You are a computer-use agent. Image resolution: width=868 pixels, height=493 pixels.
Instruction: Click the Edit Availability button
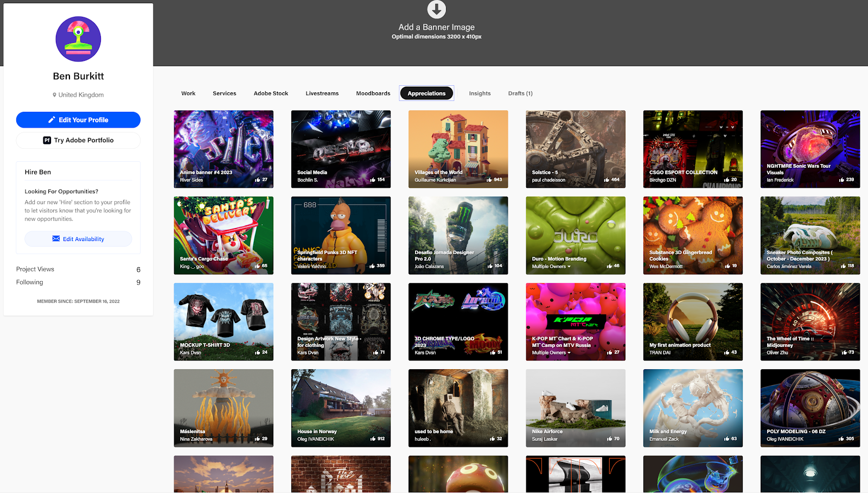[78, 239]
